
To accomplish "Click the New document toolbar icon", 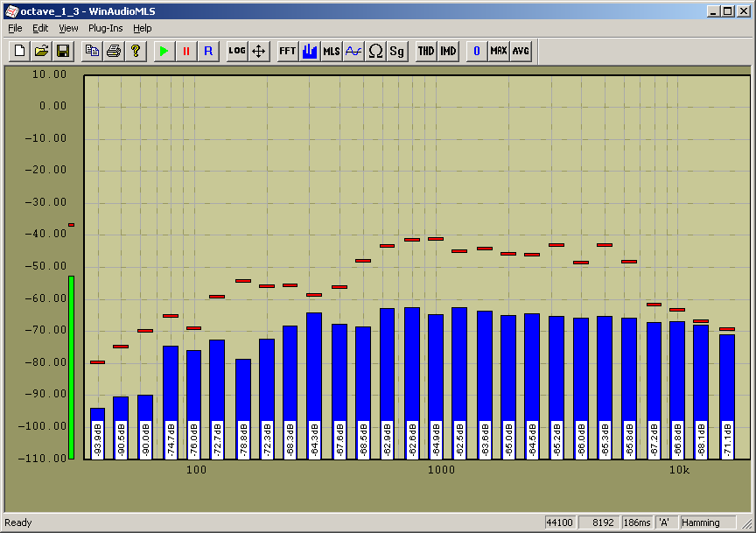I will pos(19,51).
